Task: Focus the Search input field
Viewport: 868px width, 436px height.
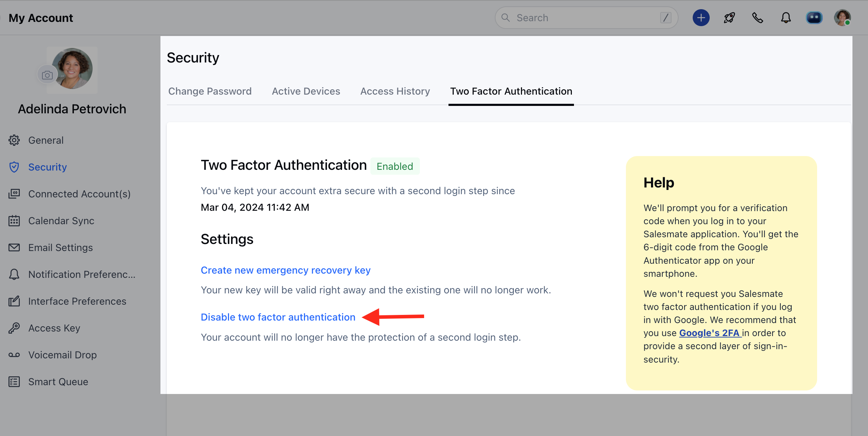Action: (x=583, y=18)
